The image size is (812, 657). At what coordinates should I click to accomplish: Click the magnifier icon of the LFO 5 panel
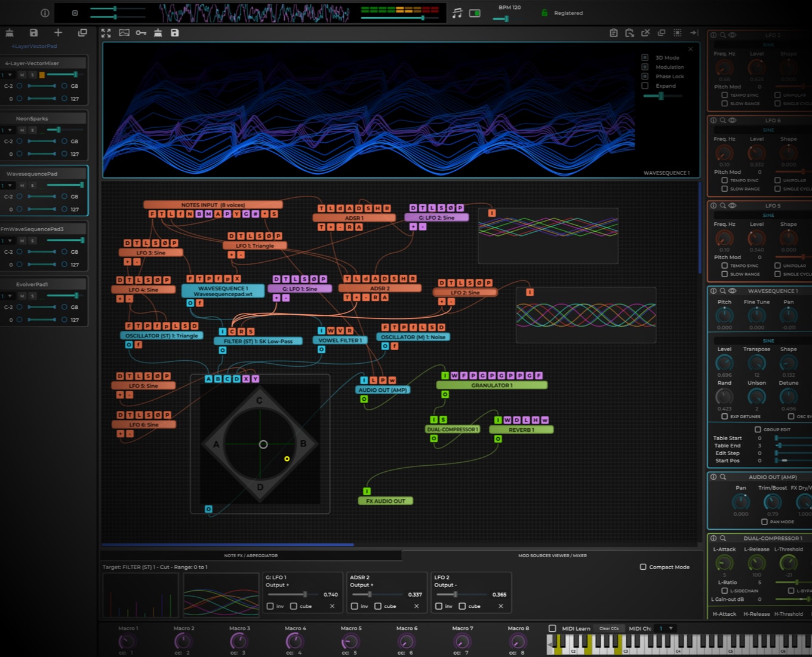(x=723, y=205)
